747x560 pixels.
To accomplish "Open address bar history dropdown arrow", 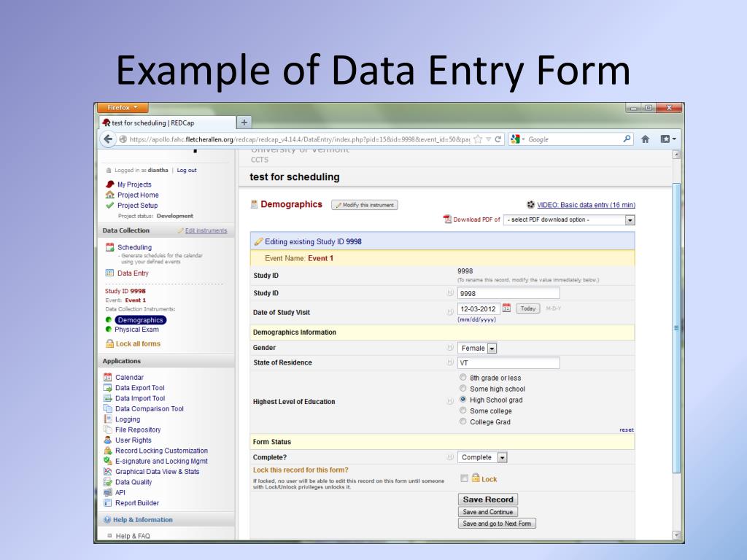I will pos(488,139).
